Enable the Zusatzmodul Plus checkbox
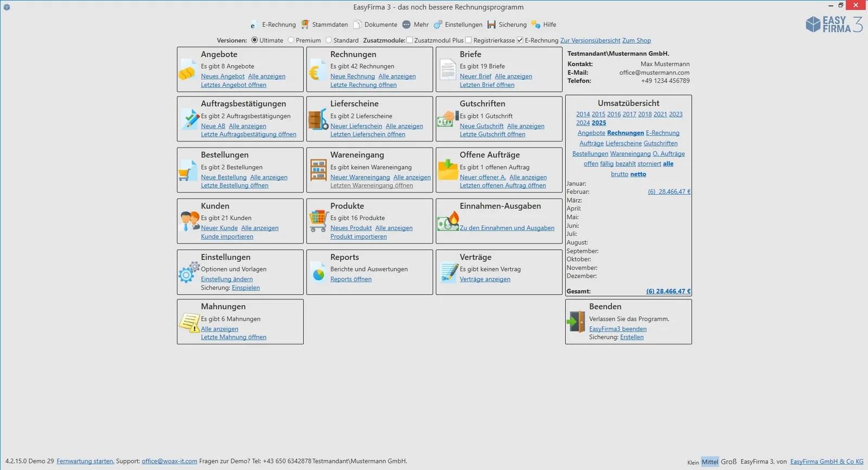 [x=410, y=40]
